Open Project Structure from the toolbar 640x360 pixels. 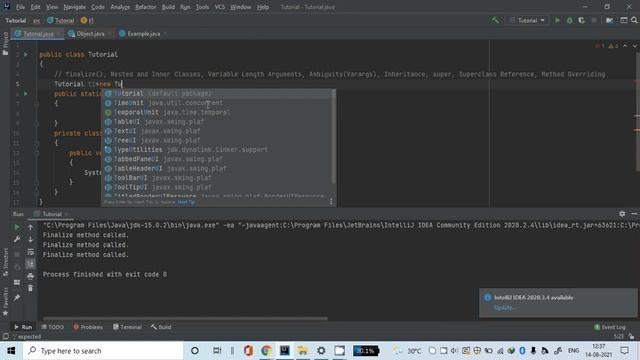coord(609,20)
